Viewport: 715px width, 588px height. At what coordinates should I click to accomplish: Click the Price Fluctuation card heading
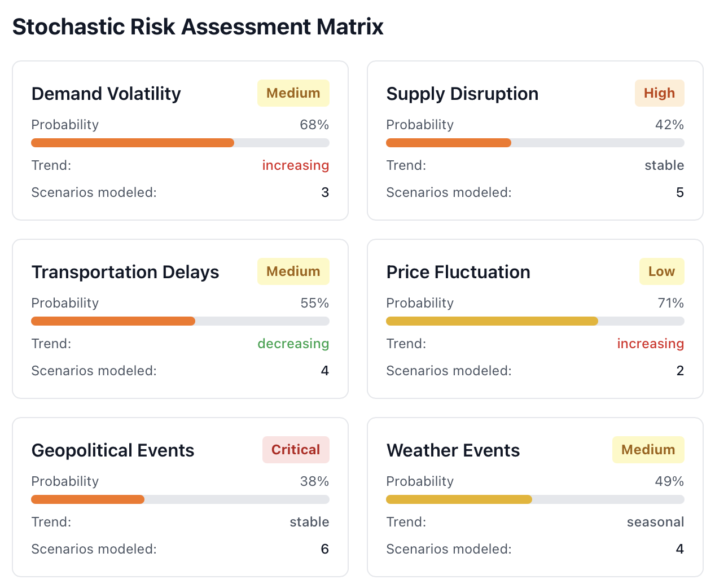[x=458, y=272]
